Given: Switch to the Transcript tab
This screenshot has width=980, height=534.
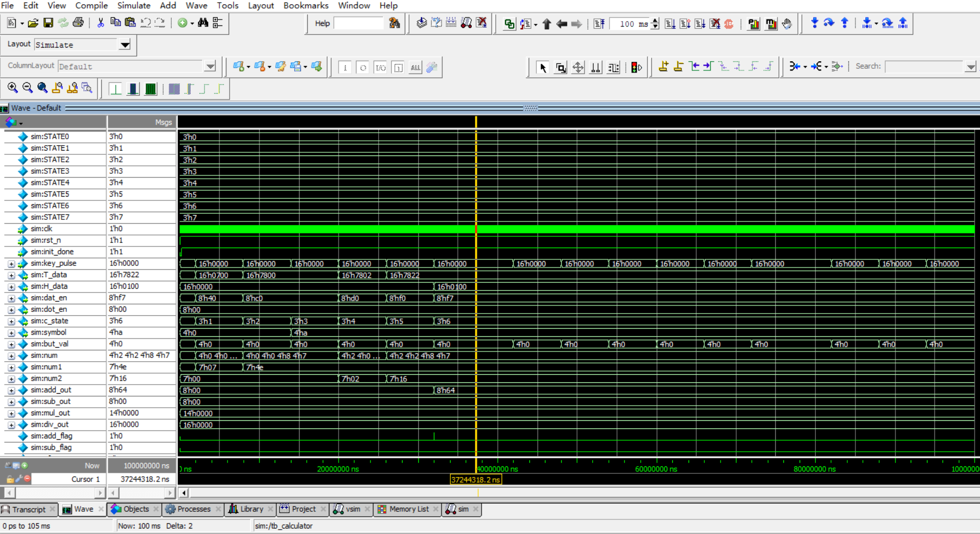Looking at the screenshot, I should click(x=29, y=509).
